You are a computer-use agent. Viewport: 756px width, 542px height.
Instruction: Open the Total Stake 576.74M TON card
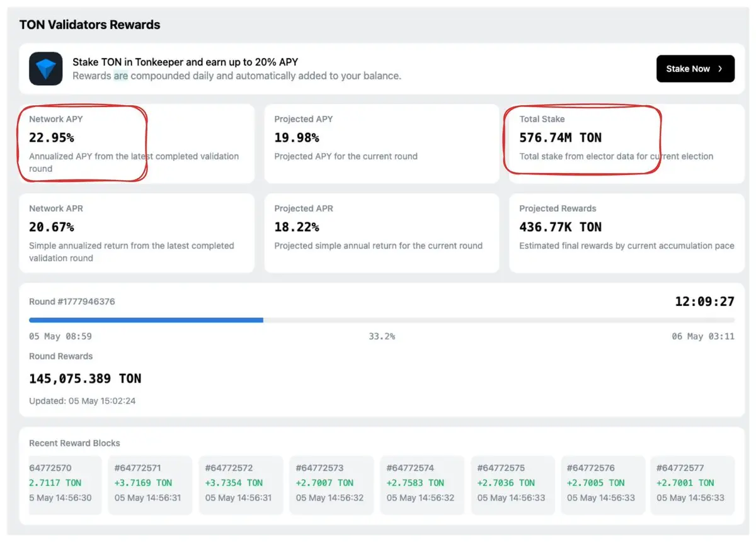coord(627,144)
